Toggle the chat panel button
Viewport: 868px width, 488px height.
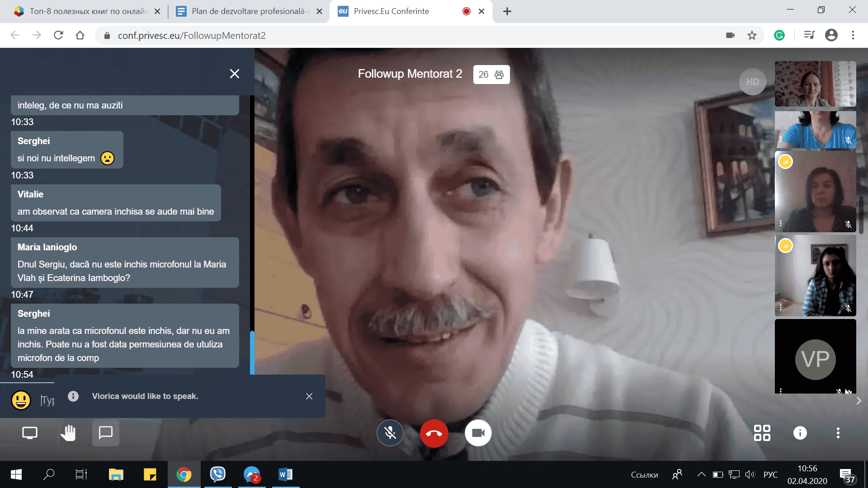[x=106, y=433]
